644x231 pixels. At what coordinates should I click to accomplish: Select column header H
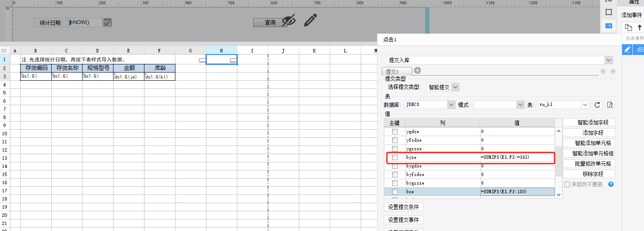coord(221,51)
